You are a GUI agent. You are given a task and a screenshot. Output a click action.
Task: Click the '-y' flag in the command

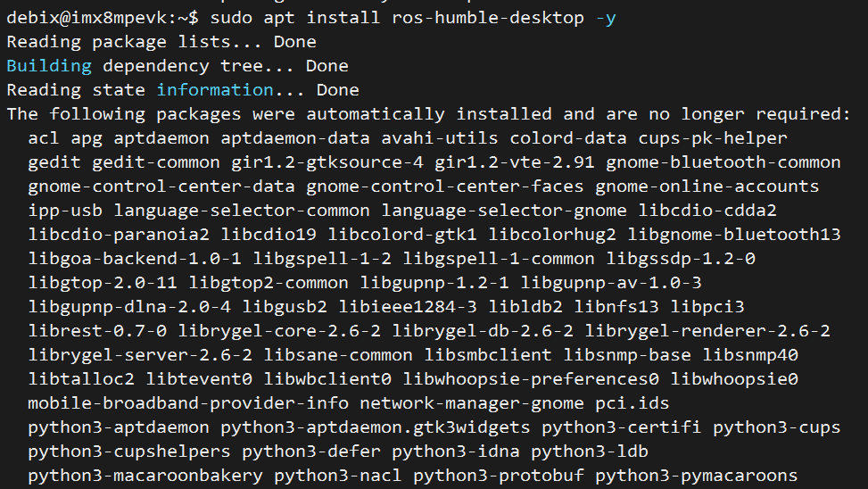[x=606, y=18]
